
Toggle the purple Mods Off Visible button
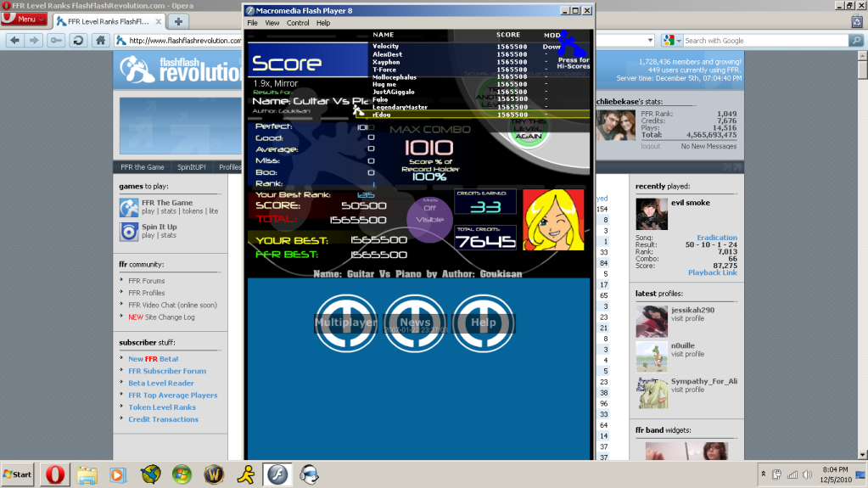(428, 213)
